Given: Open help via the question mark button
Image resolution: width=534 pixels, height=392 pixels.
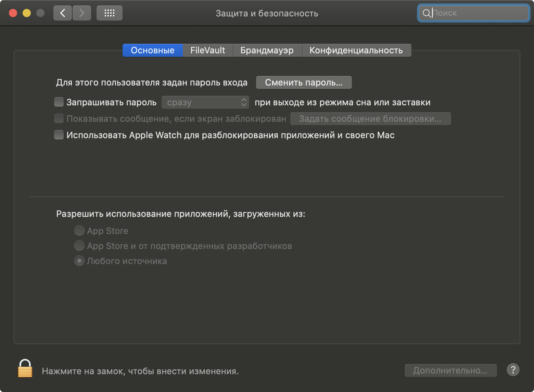Looking at the screenshot, I should [x=513, y=370].
